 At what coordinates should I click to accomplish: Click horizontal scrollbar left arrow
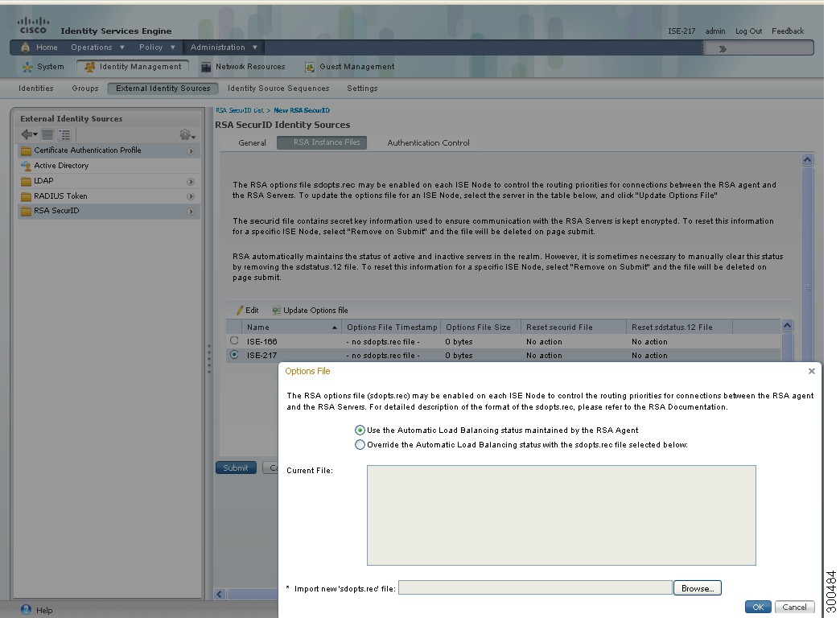click(219, 594)
